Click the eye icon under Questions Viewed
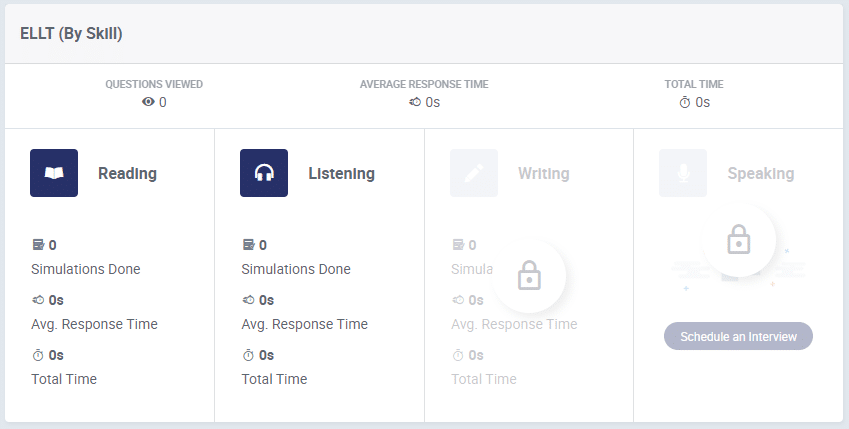The height and width of the screenshot is (429, 849). (148, 102)
